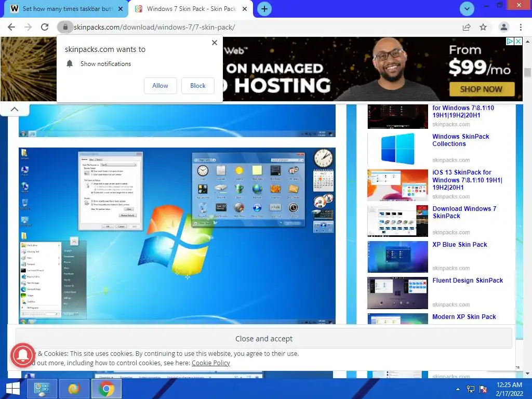Viewport: 532px width, 399px height.
Task: Open the share page icon in address bar
Action: tap(467, 27)
